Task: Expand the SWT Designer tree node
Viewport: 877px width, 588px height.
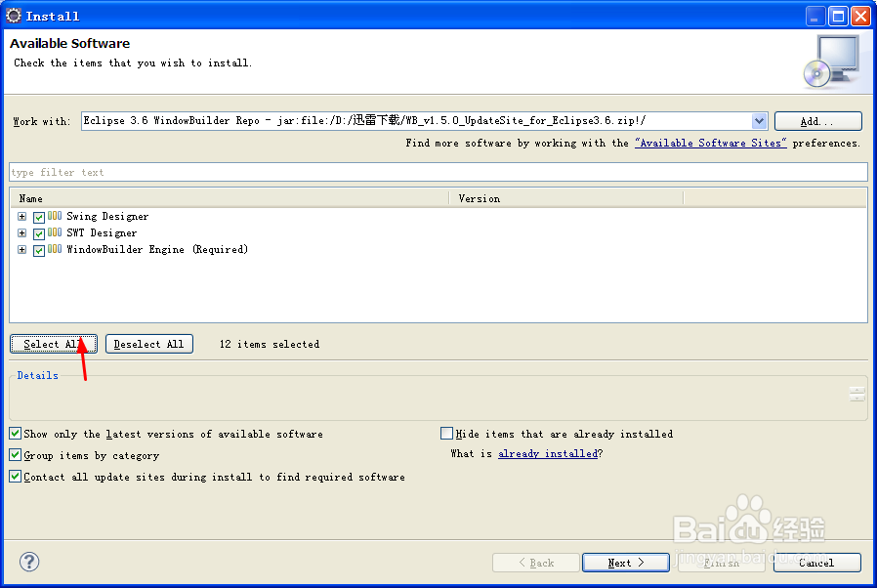Action: click(x=21, y=233)
